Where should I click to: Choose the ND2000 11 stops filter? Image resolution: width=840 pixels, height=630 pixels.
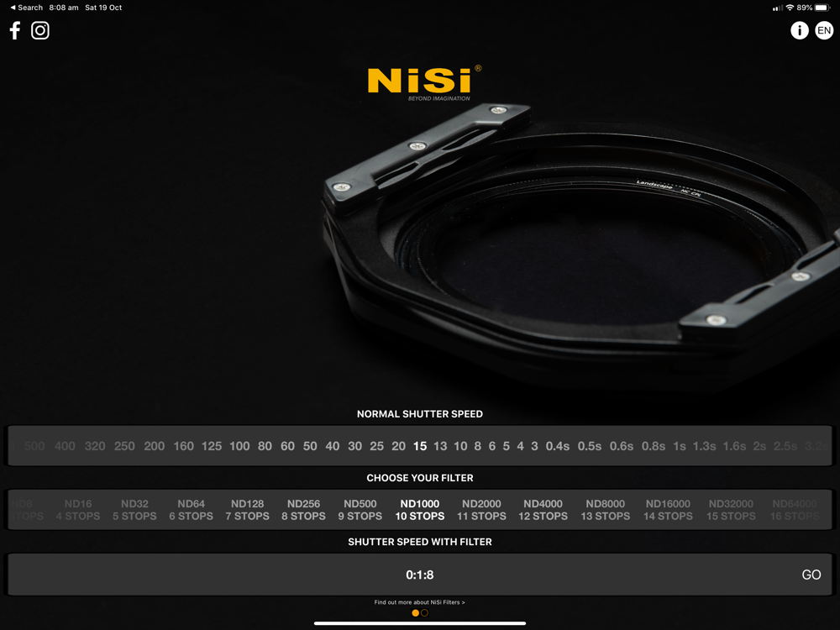pos(481,510)
